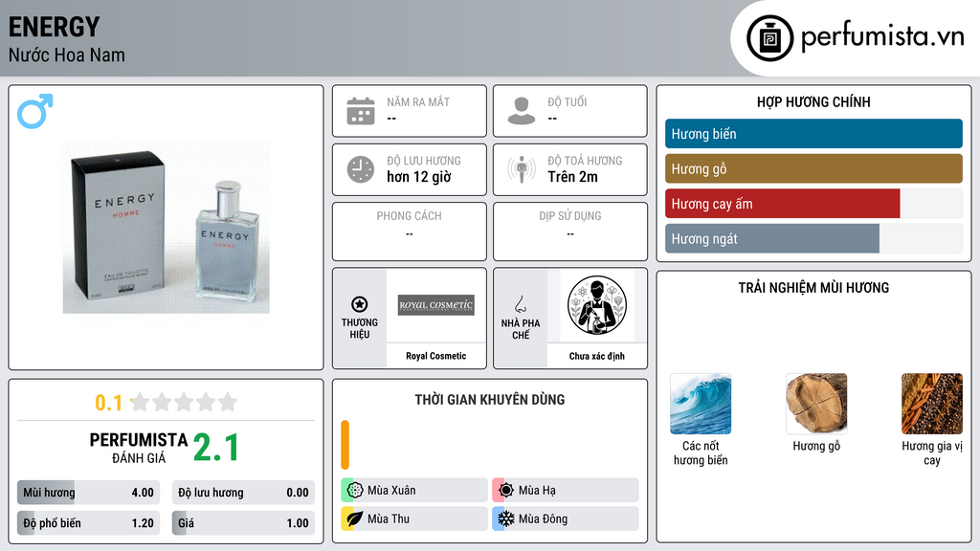Select the wood log Hương gỗ thumbnail

click(816, 404)
